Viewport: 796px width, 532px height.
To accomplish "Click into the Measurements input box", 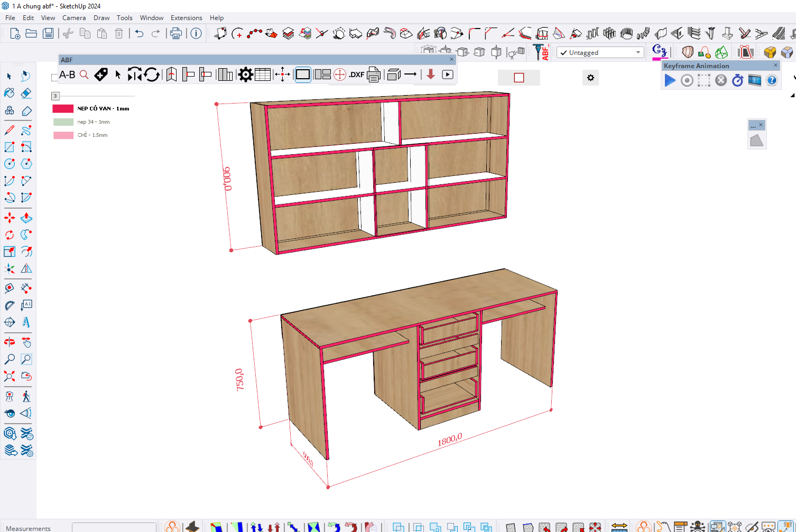I will (x=114, y=527).
